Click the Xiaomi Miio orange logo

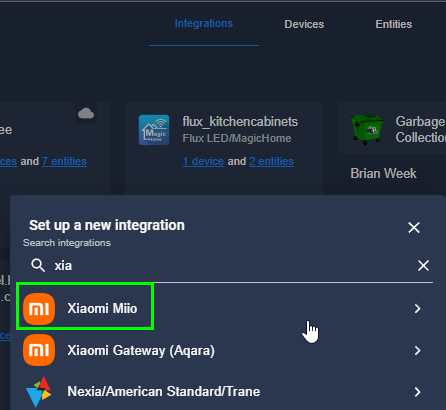click(39, 309)
